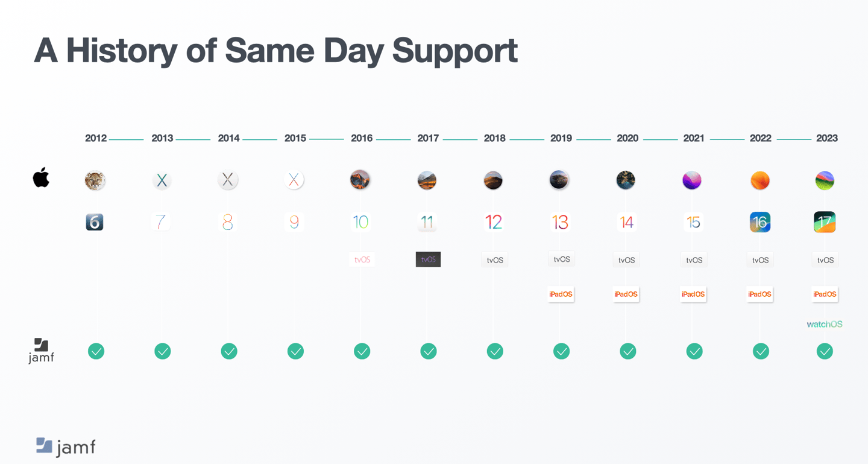
Task: Click the black Apple logo
Action: 41,178
